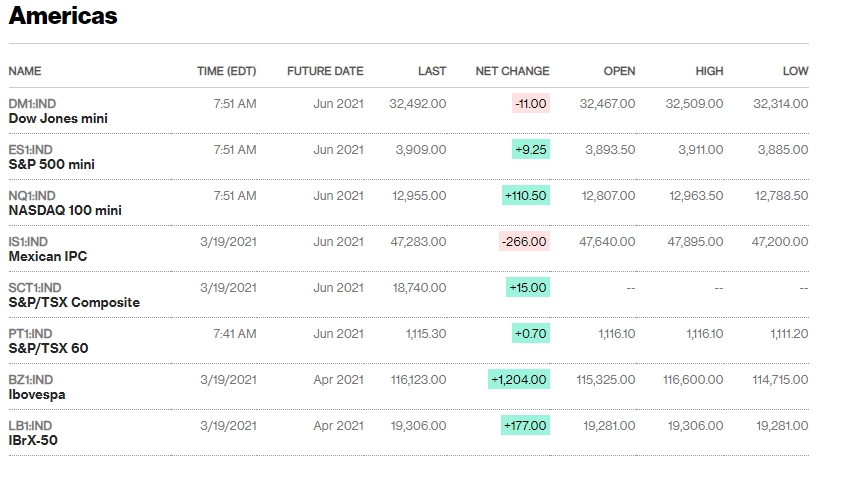Viewport: 856px width, 489px height.
Task: Click the S&P 500 mini link
Action: (52, 164)
